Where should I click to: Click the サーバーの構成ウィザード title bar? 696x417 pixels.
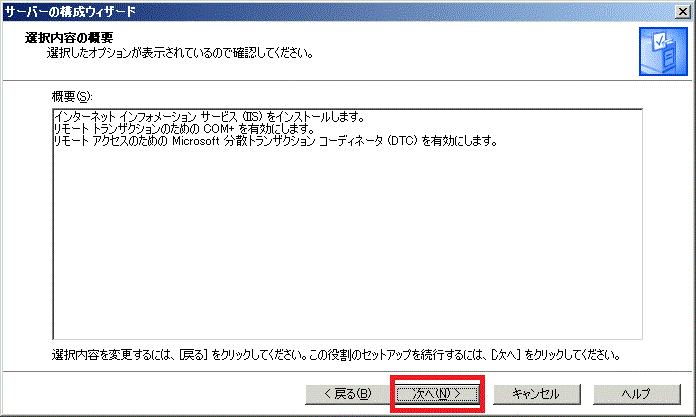[300, 10]
